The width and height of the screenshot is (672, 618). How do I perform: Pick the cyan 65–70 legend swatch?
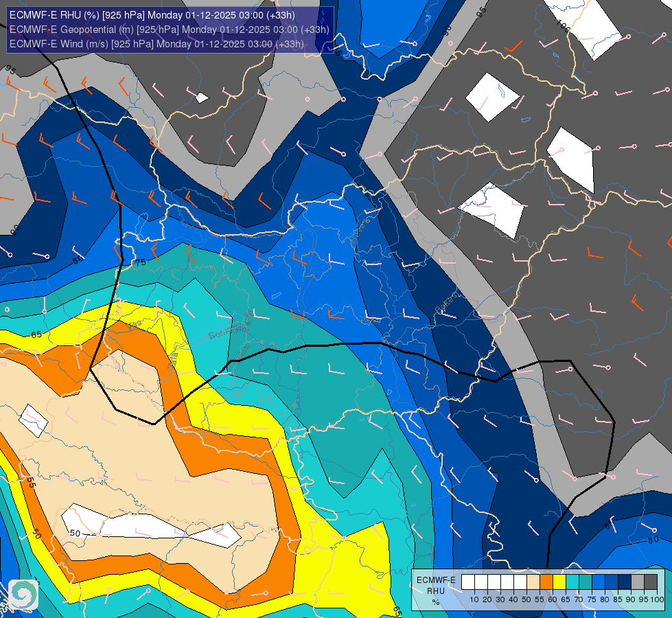(x=572, y=582)
